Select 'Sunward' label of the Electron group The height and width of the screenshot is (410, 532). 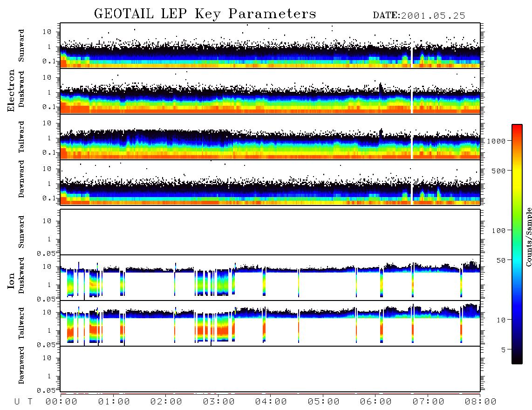[21, 46]
